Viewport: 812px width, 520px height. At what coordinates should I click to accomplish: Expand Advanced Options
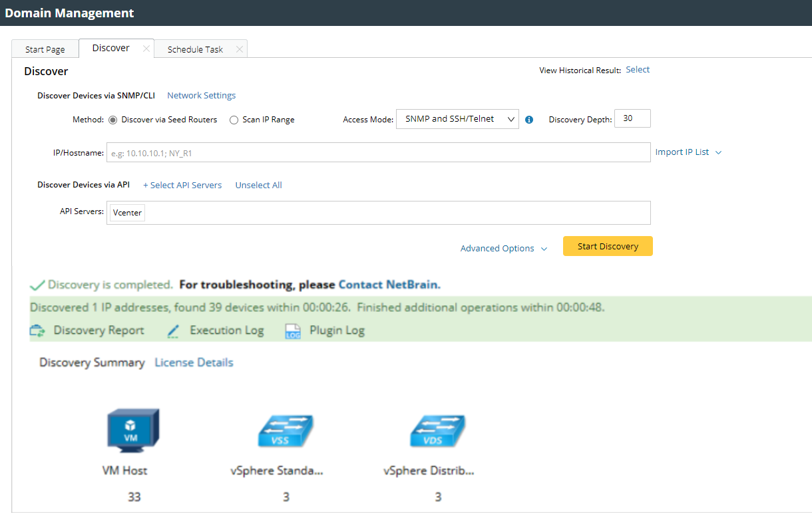click(x=504, y=248)
